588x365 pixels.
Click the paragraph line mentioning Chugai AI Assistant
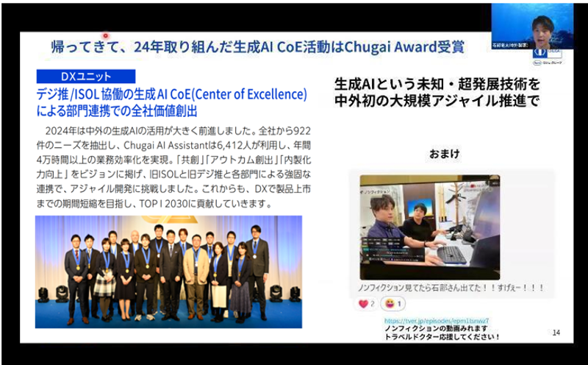[173, 145]
